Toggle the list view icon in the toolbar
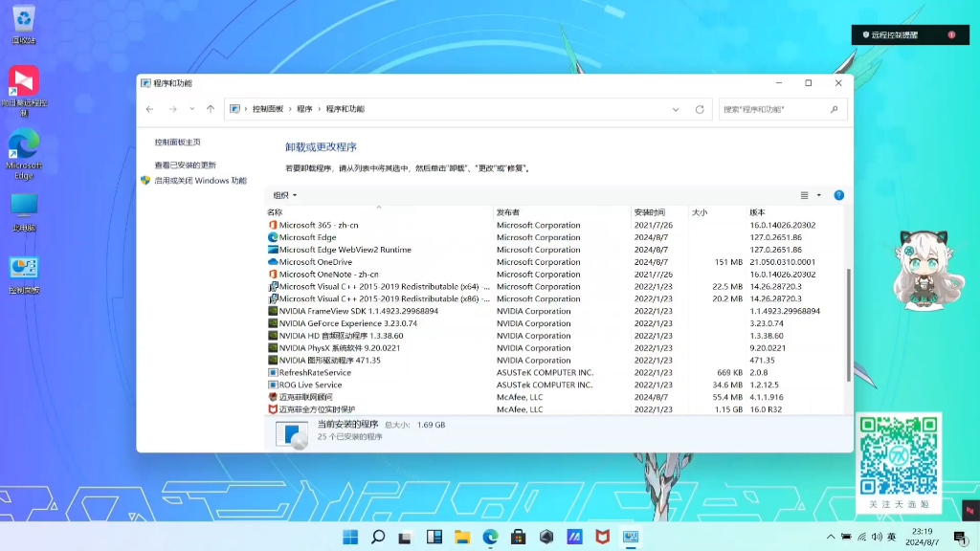 [804, 194]
